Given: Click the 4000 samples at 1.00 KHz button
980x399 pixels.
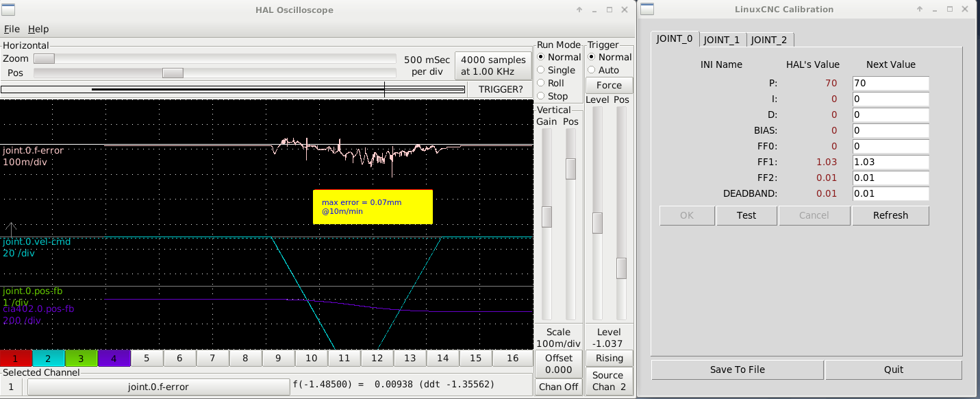Looking at the screenshot, I should click(x=493, y=66).
